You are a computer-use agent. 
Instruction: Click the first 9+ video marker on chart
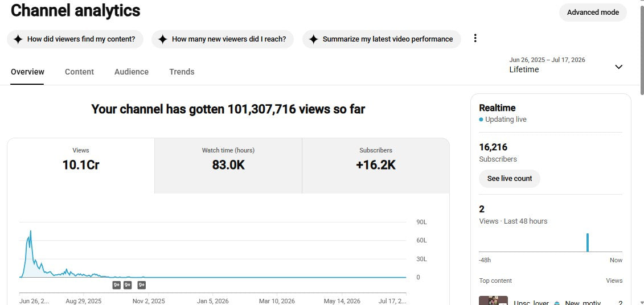tap(117, 285)
